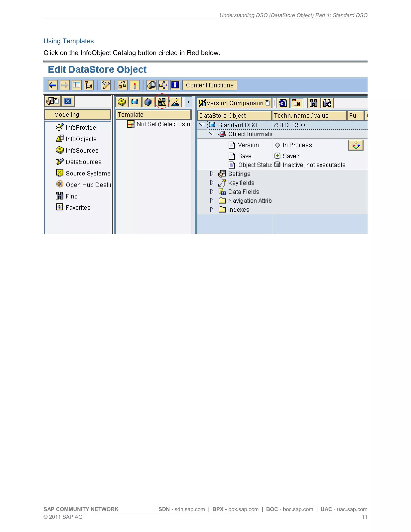Image resolution: width=411 pixels, height=532 pixels.
Task: Click the Find binoculars icon
Action: (x=314, y=103)
